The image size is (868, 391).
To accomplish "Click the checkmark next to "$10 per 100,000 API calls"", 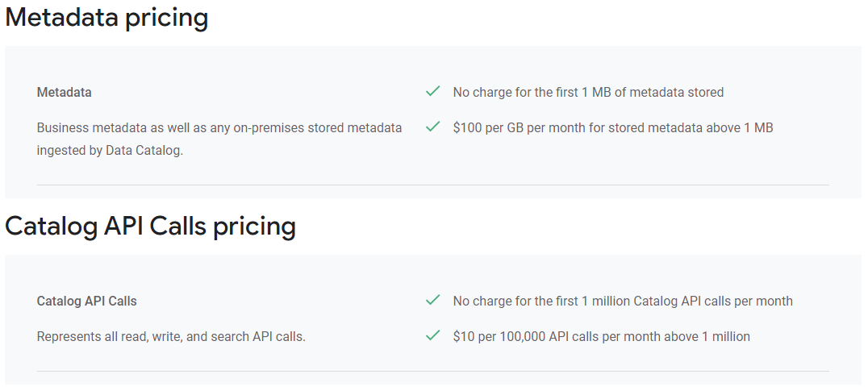I will pyautogui.click(x=433, y=335).
